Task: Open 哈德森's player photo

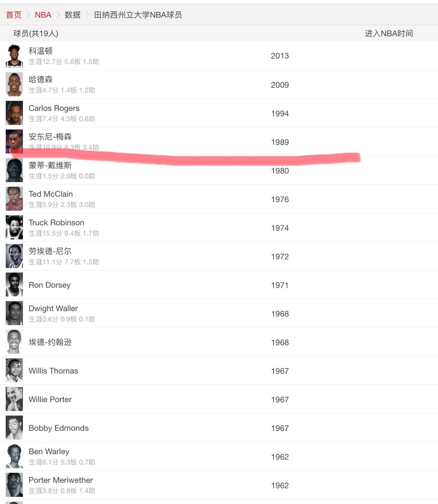Action: pyautogui.click(x=14, y=84)
